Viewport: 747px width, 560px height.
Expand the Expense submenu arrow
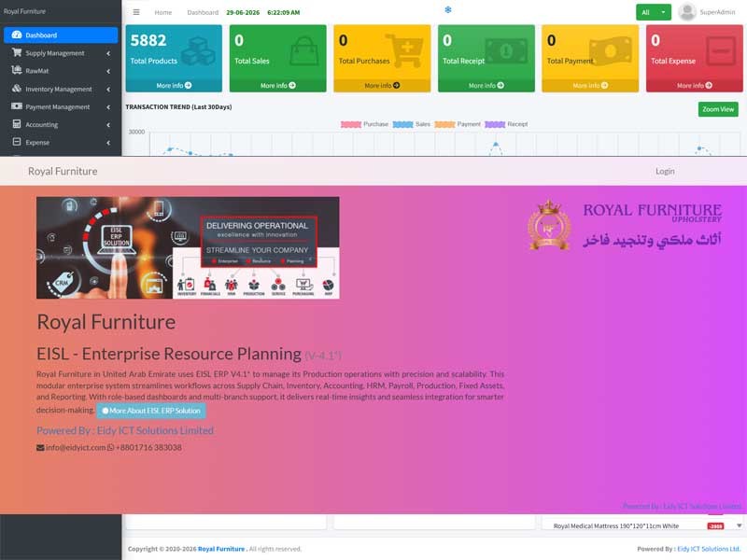coord(108,143)
